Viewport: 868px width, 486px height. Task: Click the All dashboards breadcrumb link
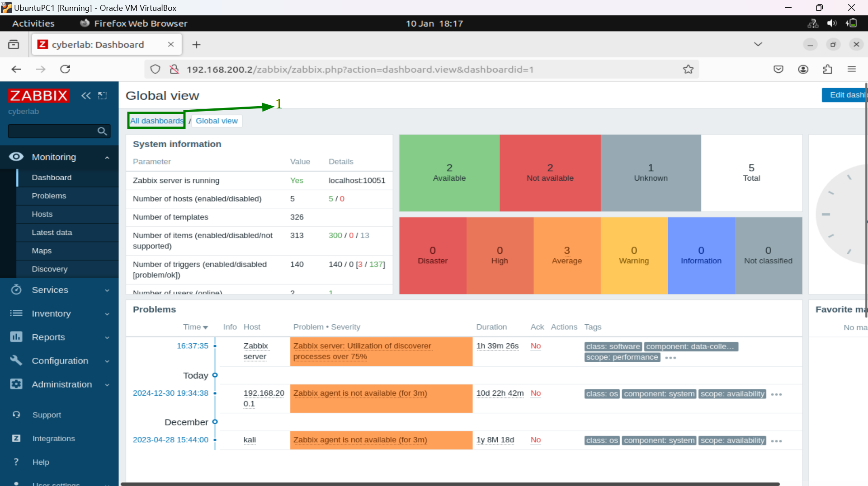pos(156,121)
